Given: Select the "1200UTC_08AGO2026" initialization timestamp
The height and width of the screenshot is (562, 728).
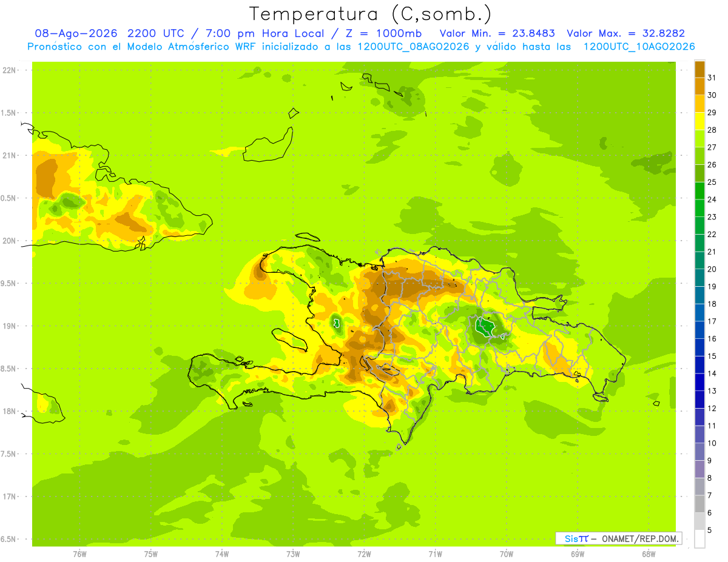Looking at the screenshot, I should tap(413, 47).
